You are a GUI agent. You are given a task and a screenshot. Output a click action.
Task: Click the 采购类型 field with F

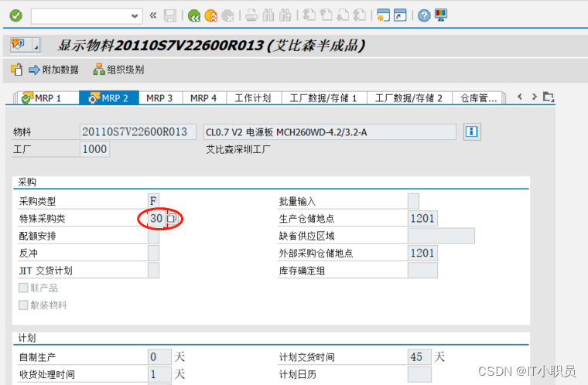pyautogui.click(x=153, y=201)
